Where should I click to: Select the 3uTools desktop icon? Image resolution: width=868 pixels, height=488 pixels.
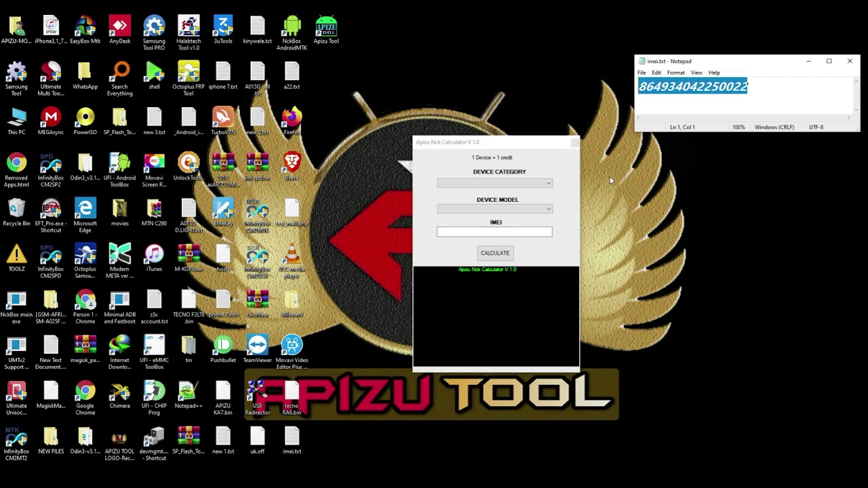(x=223, y=31)
